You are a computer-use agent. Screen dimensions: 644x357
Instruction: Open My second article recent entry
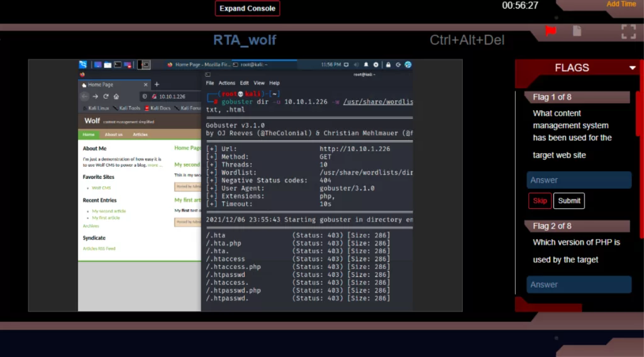click(109, 211)
